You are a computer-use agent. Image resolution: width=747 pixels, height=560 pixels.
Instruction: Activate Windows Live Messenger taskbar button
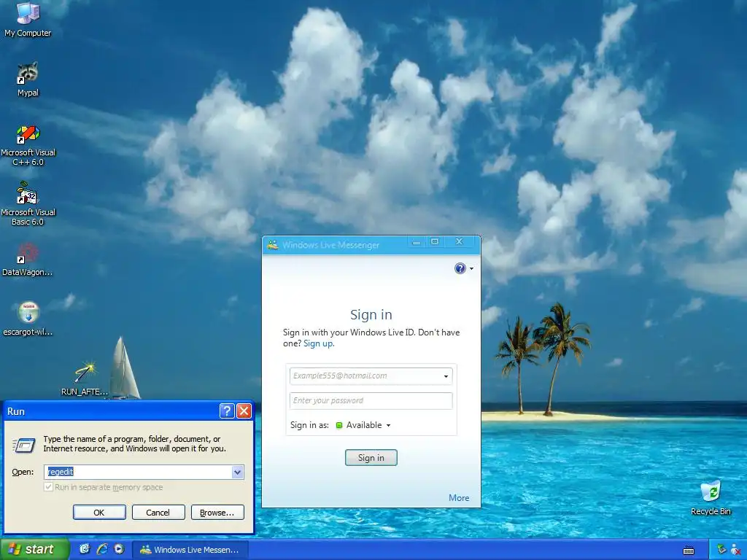point(190,550)
